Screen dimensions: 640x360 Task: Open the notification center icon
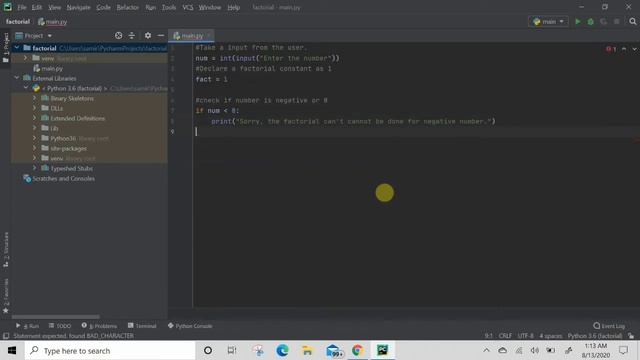pos(623,350)
